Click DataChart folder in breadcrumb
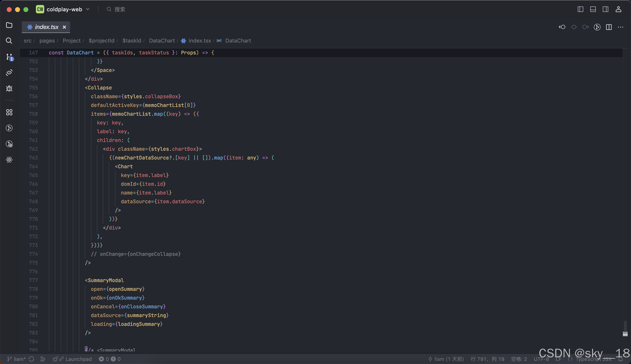 point(162,40)
